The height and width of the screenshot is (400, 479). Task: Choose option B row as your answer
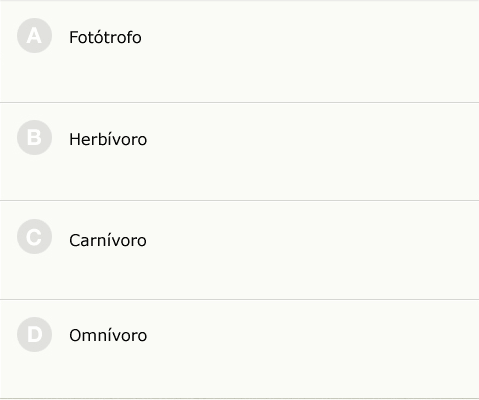tap(239, 152)
